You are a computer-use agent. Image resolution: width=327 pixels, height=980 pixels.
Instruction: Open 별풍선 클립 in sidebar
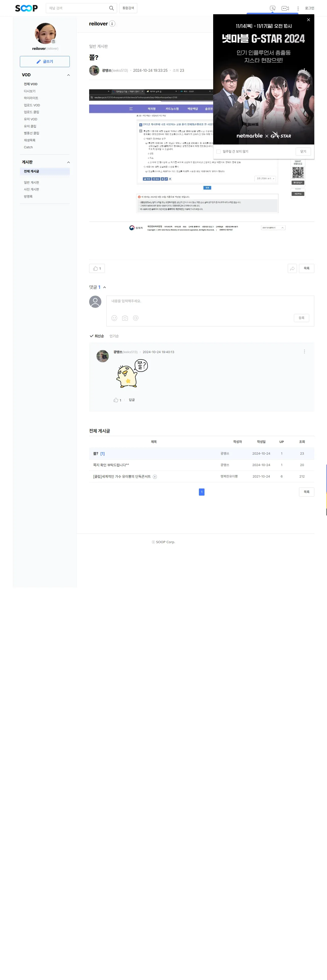[x=32, y=133]
